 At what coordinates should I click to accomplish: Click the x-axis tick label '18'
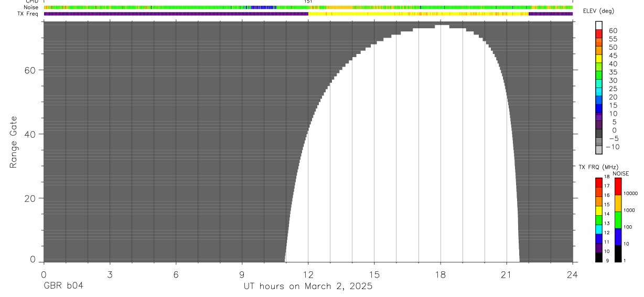(440, 274)
